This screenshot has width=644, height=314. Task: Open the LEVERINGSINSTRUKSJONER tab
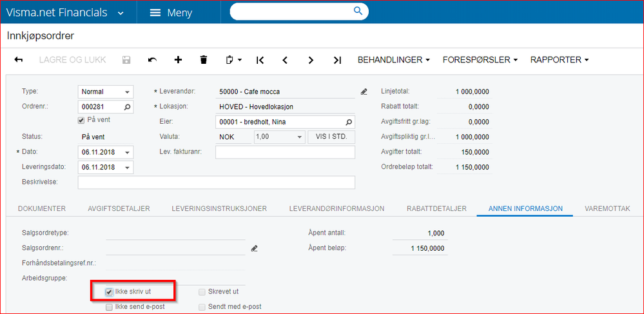219,209
